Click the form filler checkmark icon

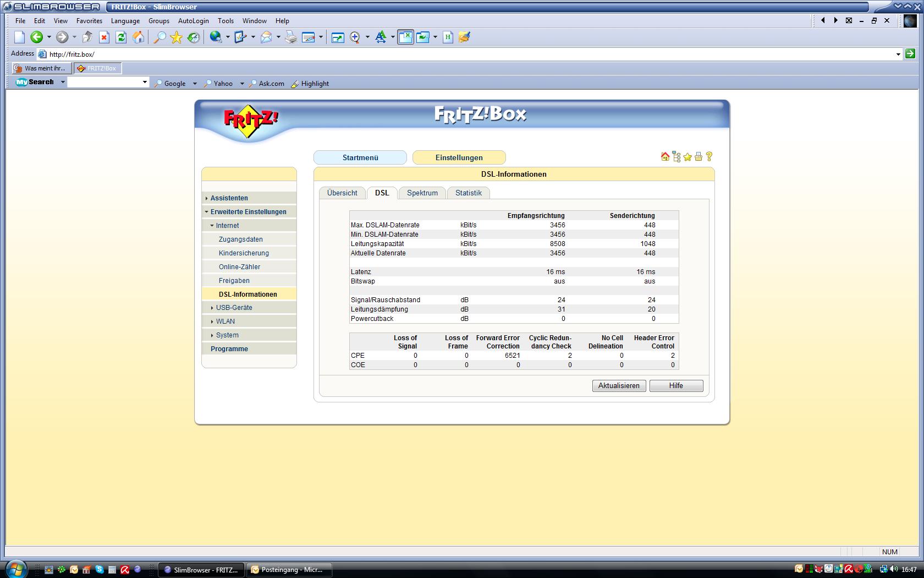coord(240,37)
